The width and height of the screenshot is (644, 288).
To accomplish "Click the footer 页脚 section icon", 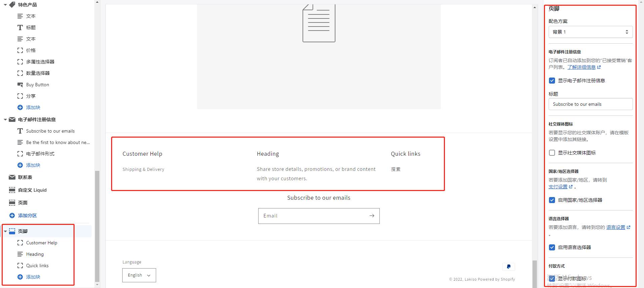I will pyautogui.click(x=12, y=231).
